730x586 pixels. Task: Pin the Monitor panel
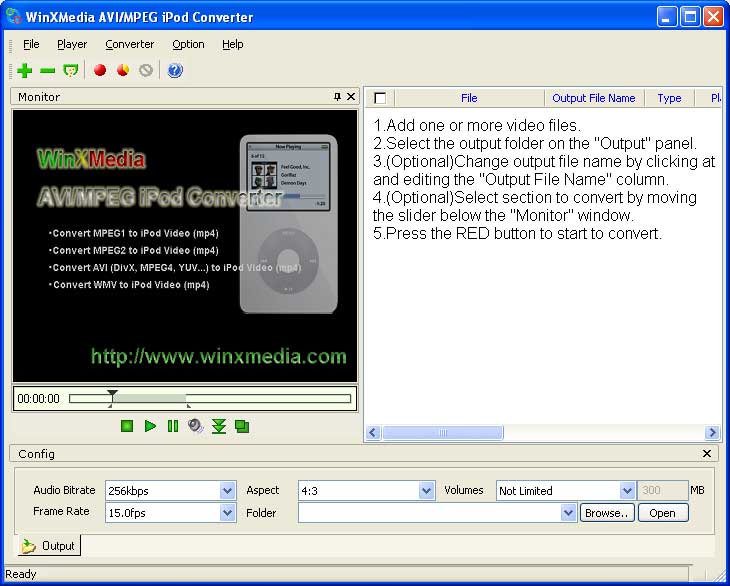(337, 97)
